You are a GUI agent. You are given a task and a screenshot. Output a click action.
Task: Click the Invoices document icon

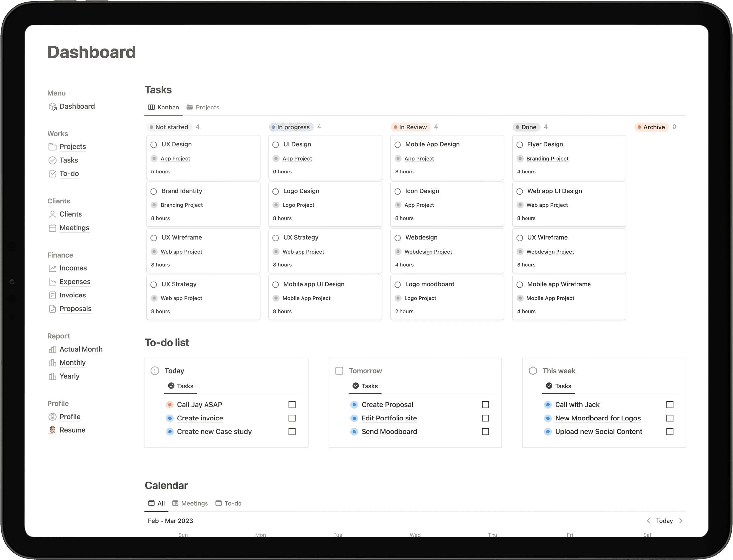(53, 295)
